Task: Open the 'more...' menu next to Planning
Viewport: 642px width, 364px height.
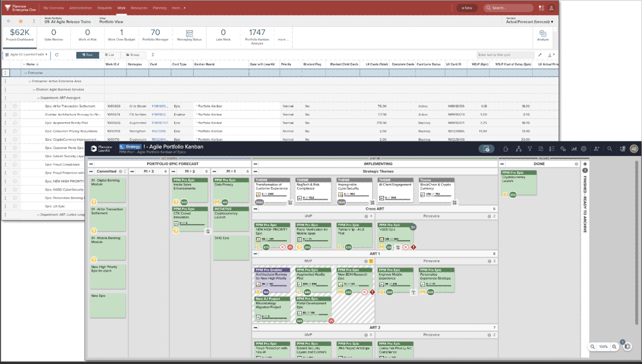Action: coord(178,8)
